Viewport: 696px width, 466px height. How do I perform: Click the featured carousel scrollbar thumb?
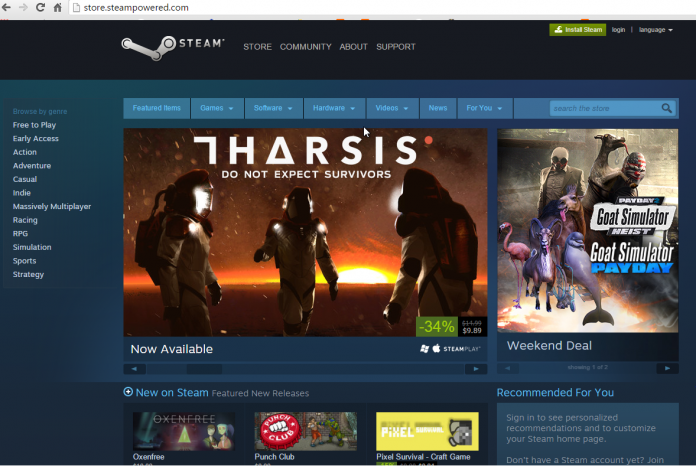click(x=204, y=369)
